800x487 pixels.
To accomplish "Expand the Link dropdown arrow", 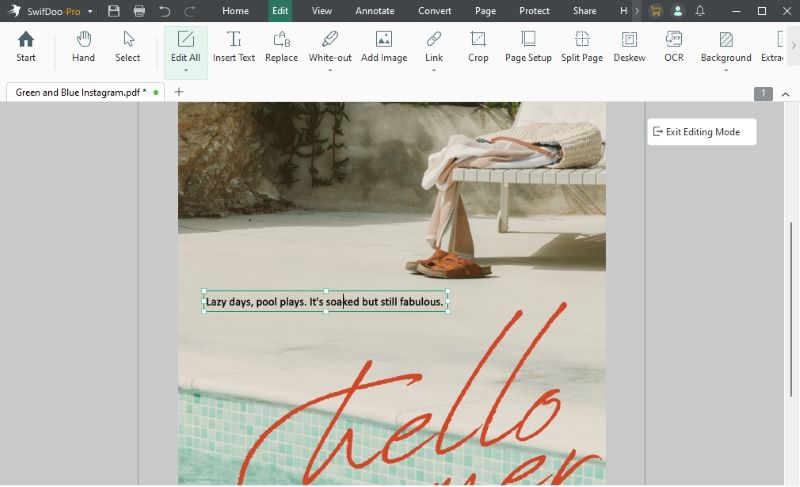I will 434,70.
